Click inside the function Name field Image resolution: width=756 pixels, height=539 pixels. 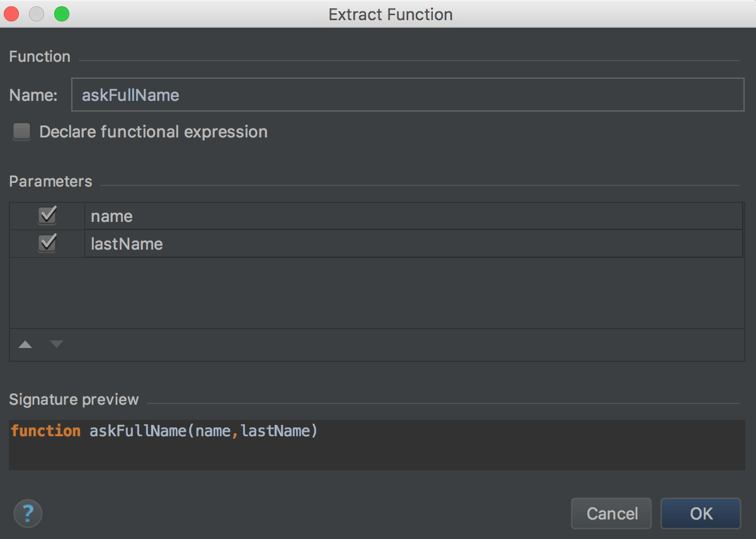378,95
